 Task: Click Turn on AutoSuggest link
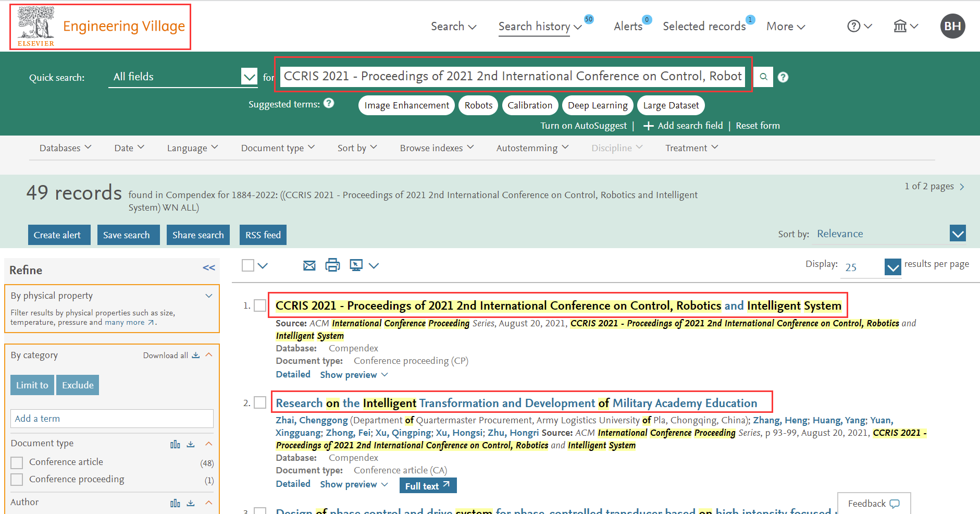point(584,126)
